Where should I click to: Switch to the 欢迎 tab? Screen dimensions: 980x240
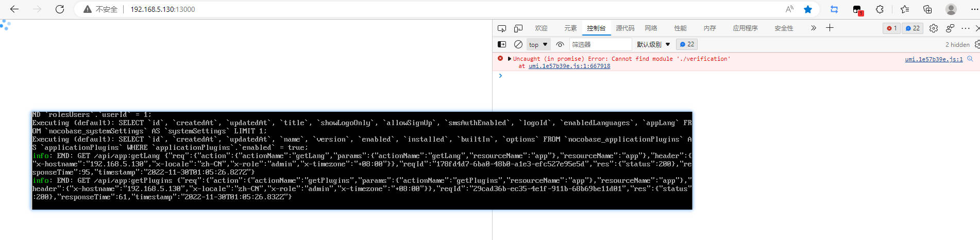[541, 28]
